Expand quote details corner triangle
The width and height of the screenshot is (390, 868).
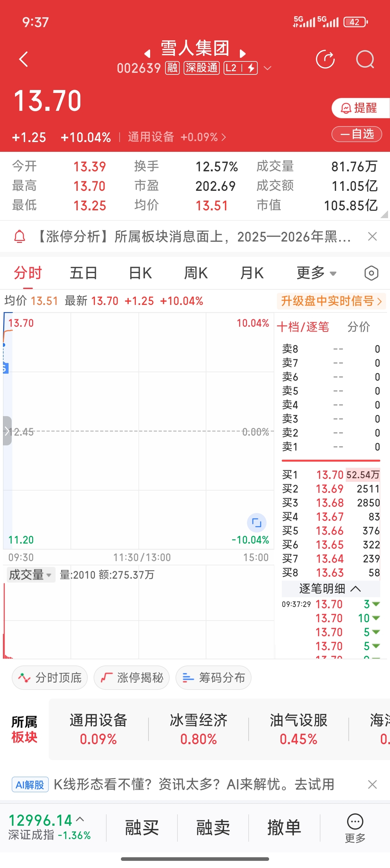(384, 214)
